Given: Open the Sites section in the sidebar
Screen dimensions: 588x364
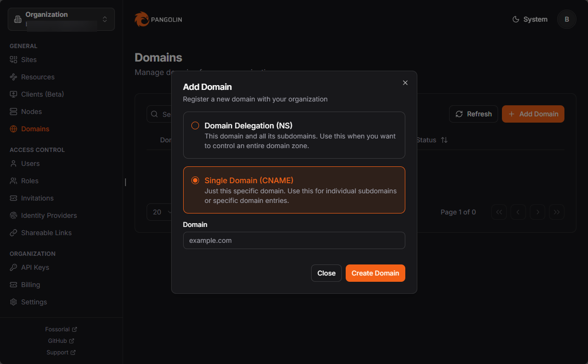Looking at the screenshot, I should point(28,60).
